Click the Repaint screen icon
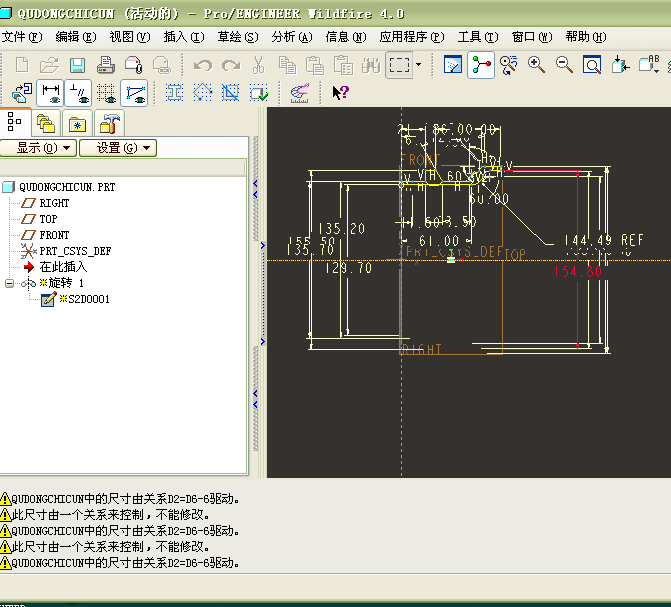 coord(453,65)
